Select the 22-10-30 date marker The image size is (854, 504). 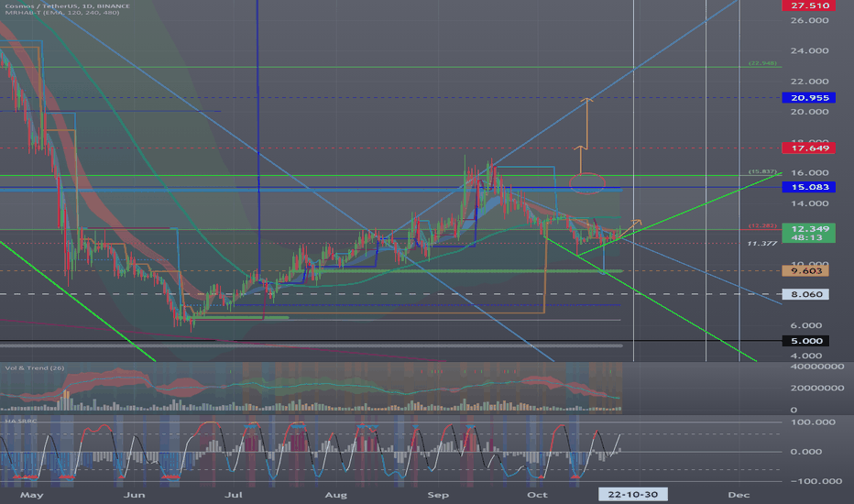(x=633, y=495)
